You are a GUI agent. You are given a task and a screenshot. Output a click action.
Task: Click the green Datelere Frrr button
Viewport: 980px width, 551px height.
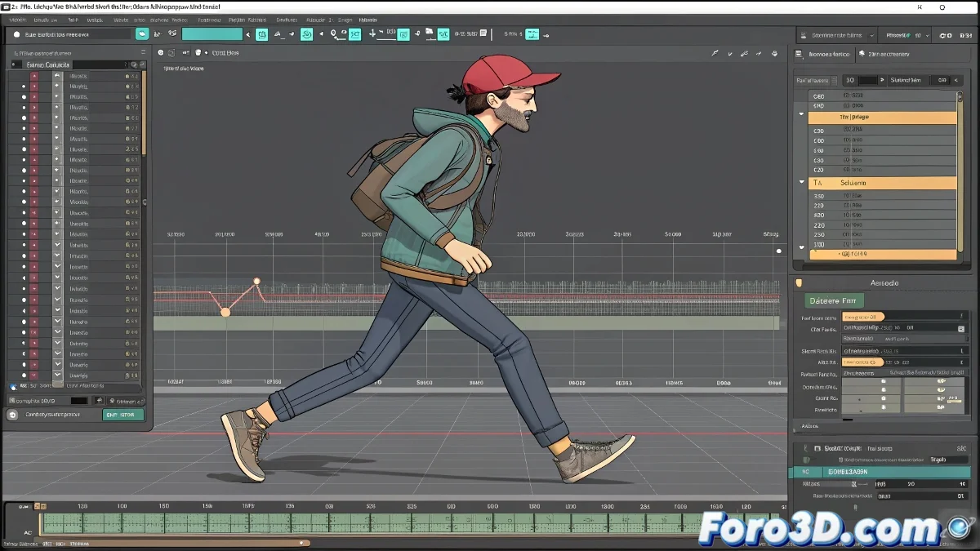coord(834,300)
